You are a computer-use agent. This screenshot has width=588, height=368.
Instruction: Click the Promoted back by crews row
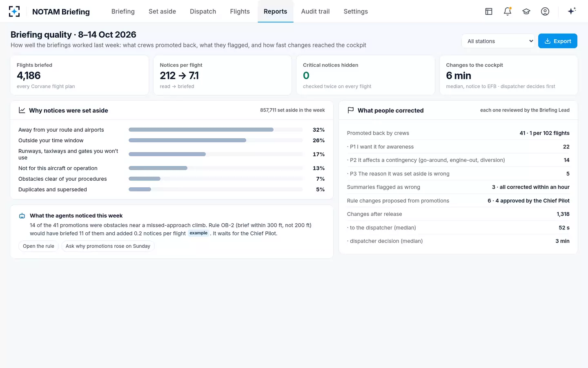pyautogui.click(x=458, y=133)
